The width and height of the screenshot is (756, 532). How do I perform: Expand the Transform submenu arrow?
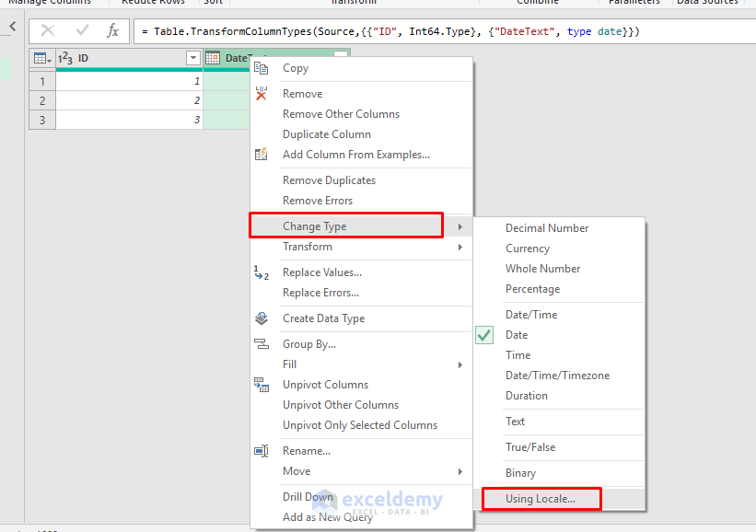coord(460,248)
